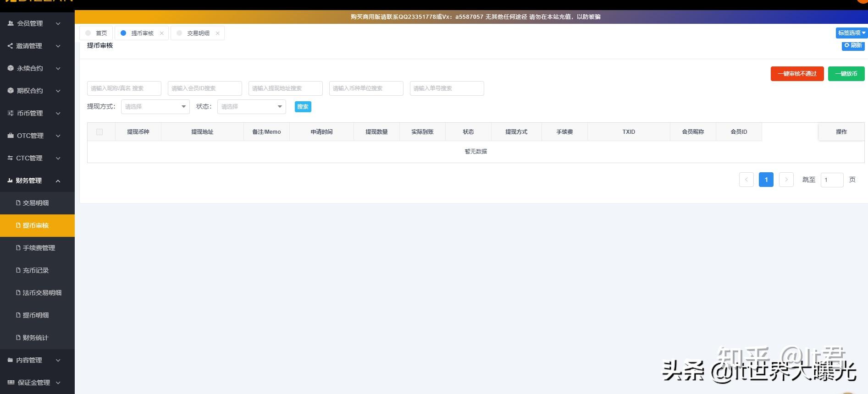Open 手续费管理 in sidebar
Screen dimensions: 868x394
[x=37, y=248]
